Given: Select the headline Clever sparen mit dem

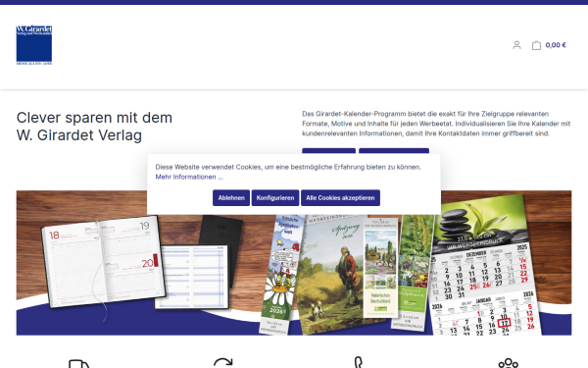Looking at the screenshot, I should pos(94,118).
